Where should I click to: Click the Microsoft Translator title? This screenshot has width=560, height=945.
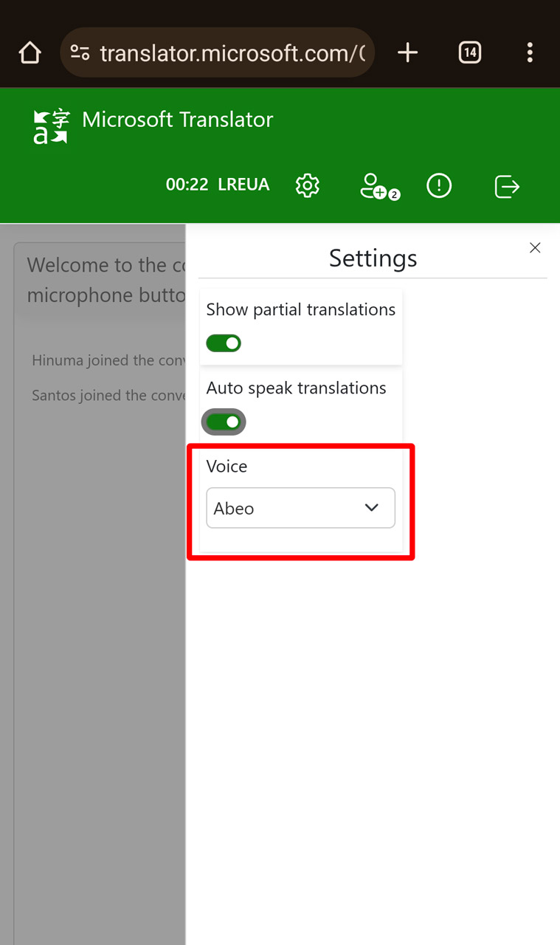click(178, 120)
